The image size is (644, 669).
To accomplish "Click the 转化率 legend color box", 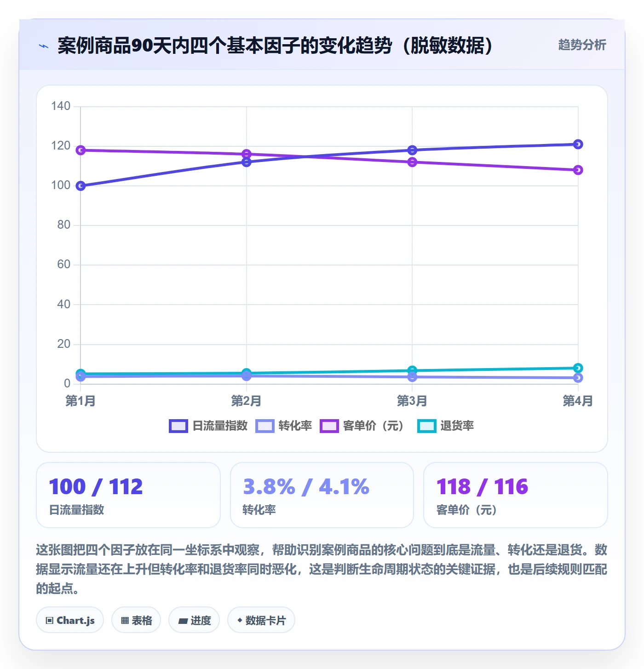I will [x=265, y=426].
